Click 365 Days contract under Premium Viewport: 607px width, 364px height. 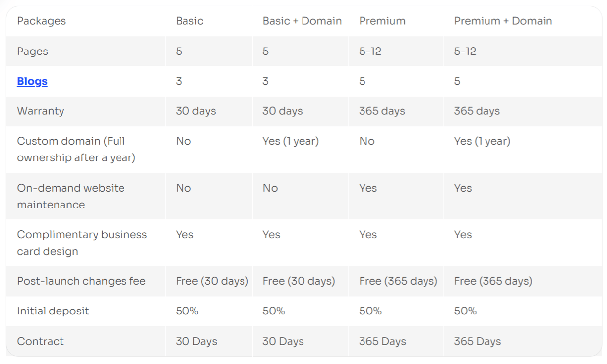click(382, 341)
